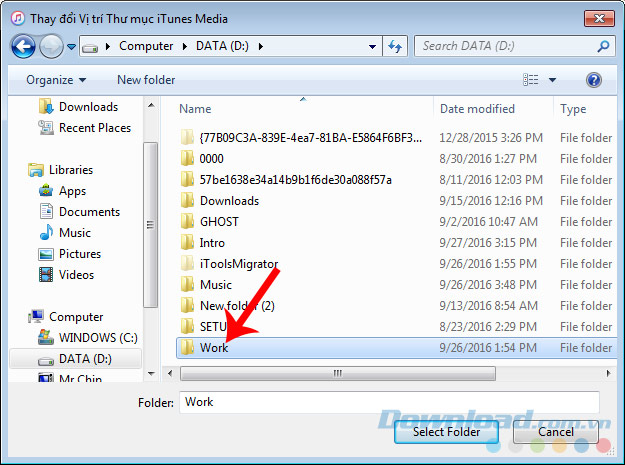Select the Music folder in file list
Image resolution: width=625 pixels, height=465 pixels.
click(x=206, y=285)
